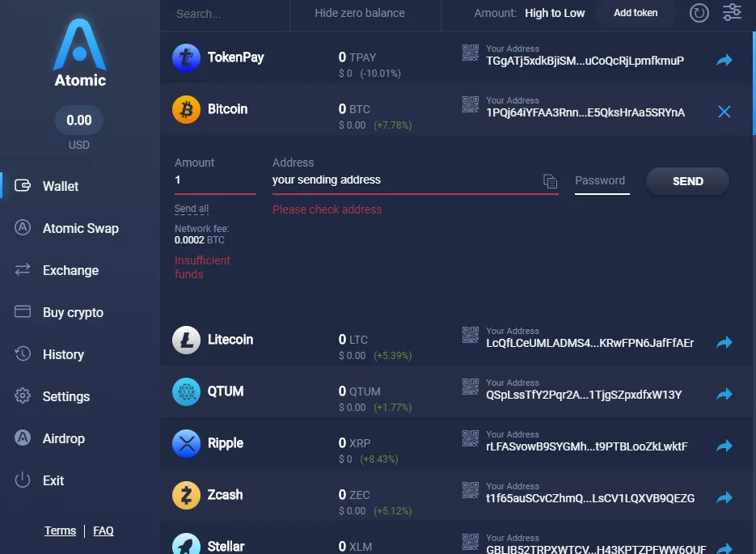Open send form for Ripple arrow
Image resolution: width=756 pixels, height=554 pixels.
pyautogui.click(x=724, y=446)
